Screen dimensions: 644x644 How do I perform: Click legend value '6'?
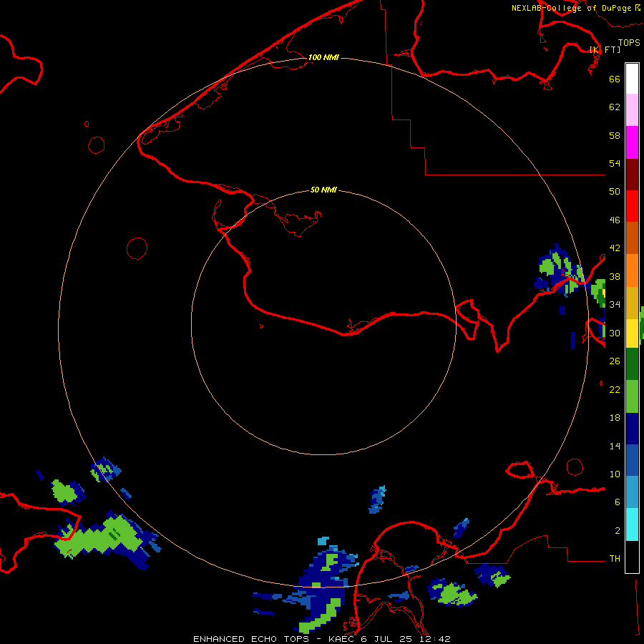click(618, 502)
